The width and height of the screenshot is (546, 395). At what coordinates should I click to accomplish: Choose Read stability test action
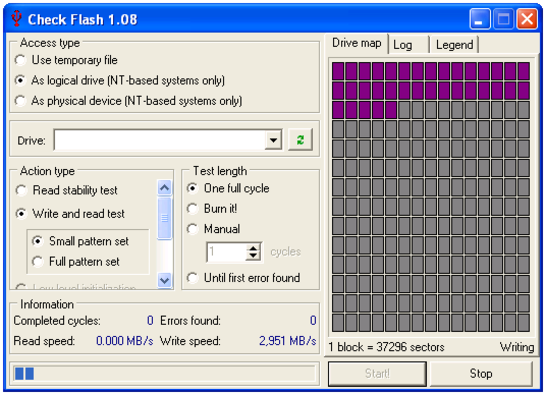tap(67, 190)
